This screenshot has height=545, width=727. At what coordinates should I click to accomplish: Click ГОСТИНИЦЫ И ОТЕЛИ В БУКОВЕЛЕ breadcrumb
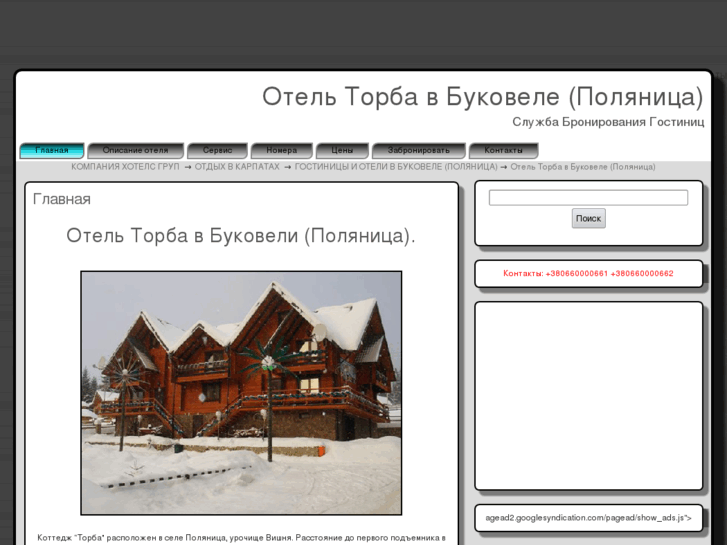click(395, 167)
